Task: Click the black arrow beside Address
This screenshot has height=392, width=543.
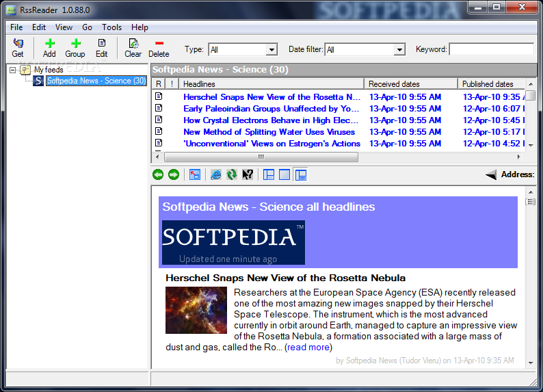Action: pos(491,174)
